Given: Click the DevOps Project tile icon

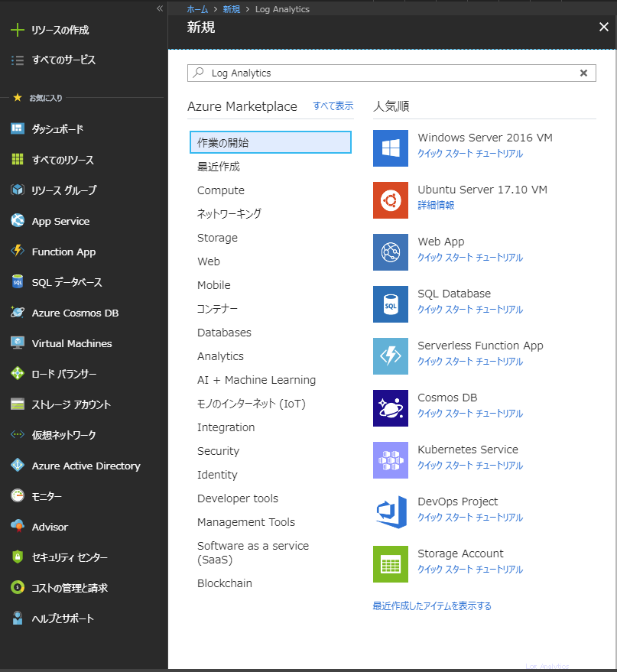Looking at the screenshot, I should click(391, 512).
